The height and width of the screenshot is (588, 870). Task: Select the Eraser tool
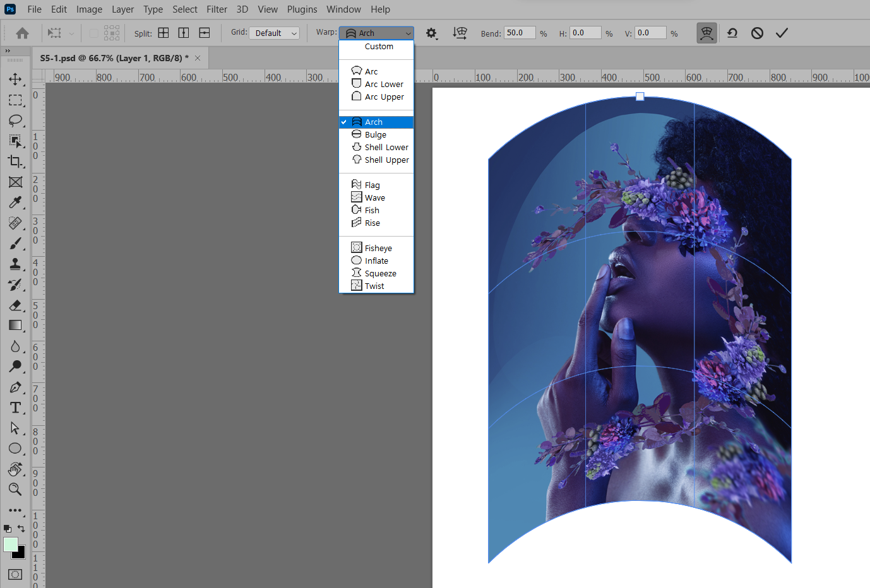(x=15, y=305)
